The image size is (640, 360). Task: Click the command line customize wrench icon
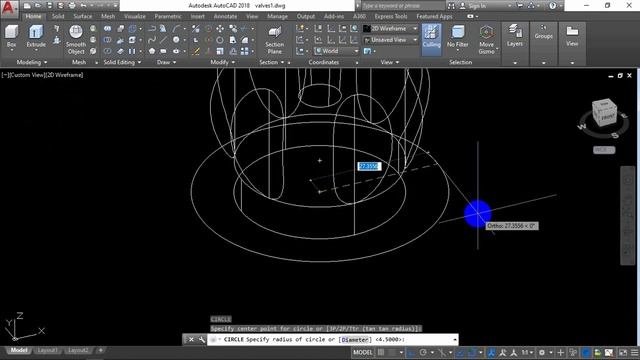202,340
